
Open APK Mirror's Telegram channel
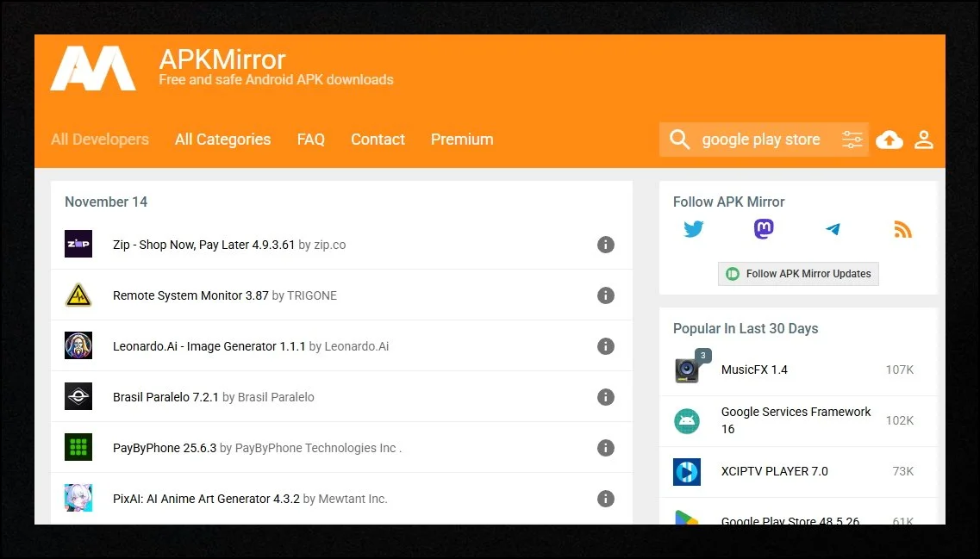point(833,229)
